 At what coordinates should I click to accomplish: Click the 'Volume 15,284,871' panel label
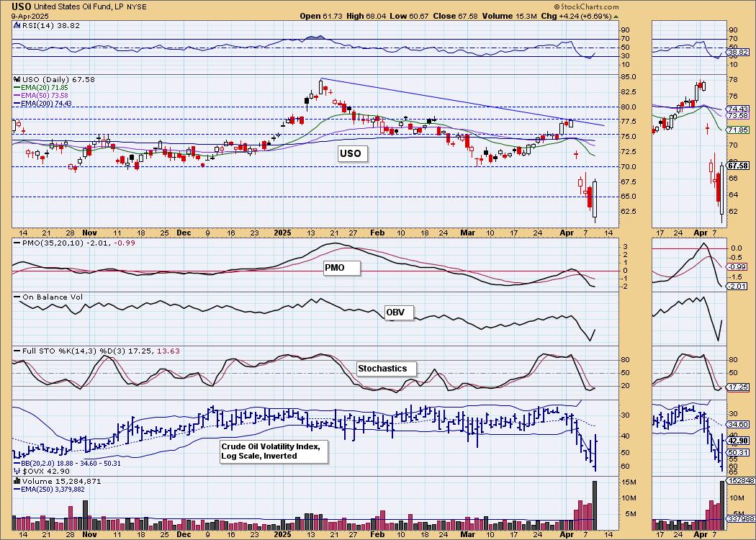pyautogui.click(x=61, y=481)
